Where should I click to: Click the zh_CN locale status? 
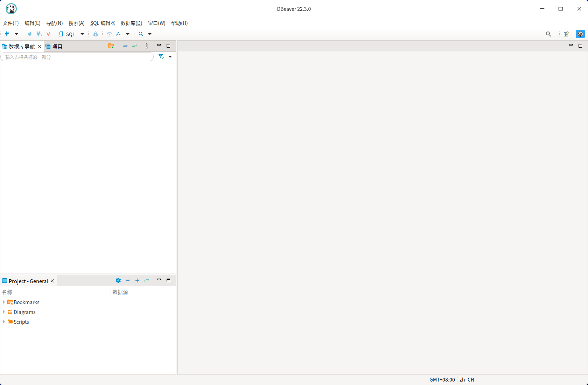point(467,380)
